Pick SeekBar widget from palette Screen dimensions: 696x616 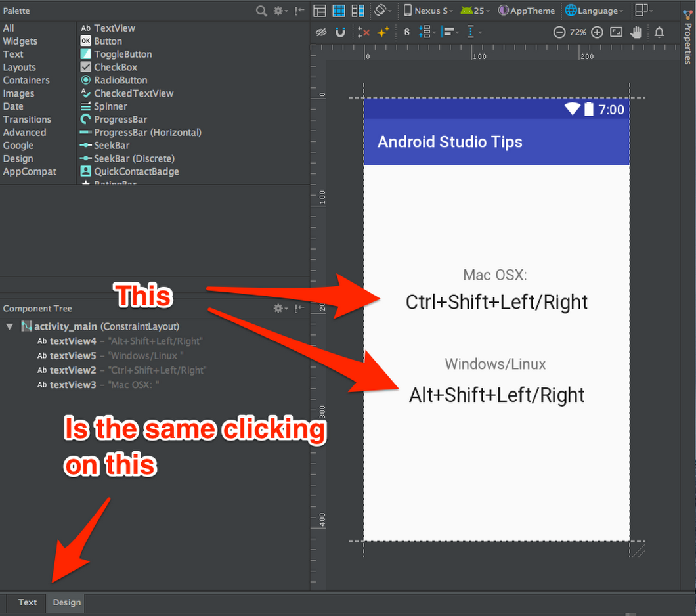coord(105,146)
